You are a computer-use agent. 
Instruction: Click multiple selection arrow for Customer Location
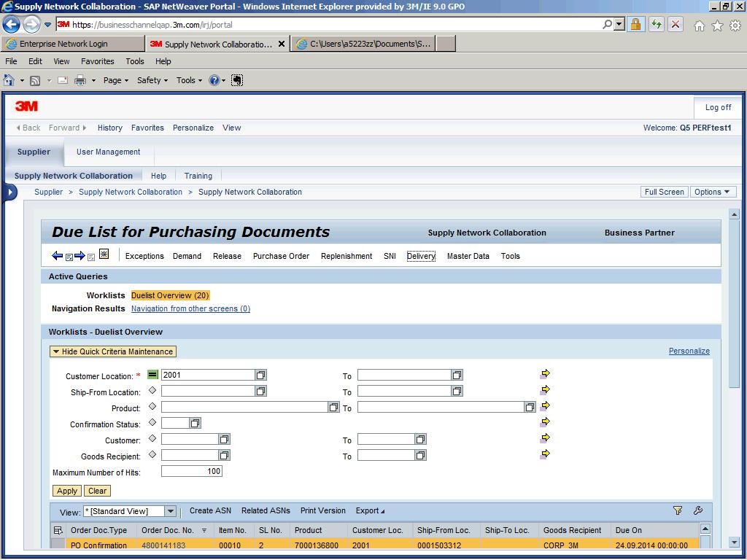[x=545, y=374]
